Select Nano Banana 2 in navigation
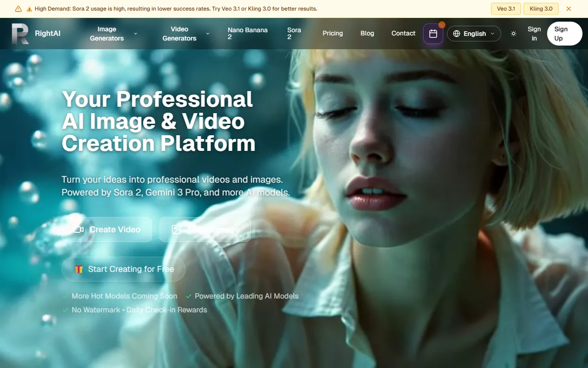Image resolution: width=588 pixels, height=368 pixels. (248, 33)
